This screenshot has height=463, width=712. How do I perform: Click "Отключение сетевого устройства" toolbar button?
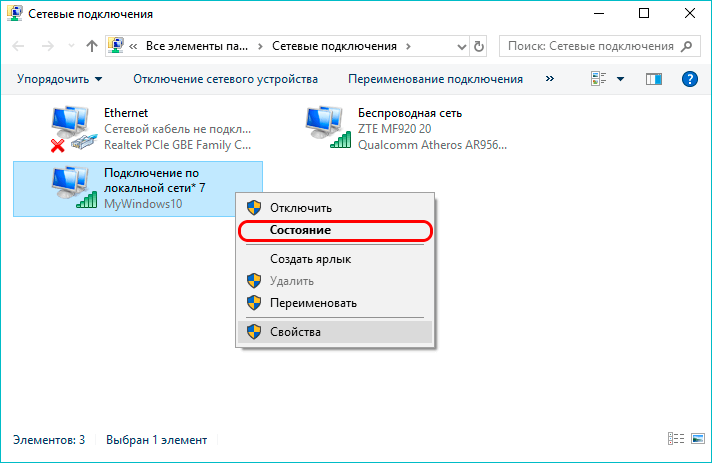(225, 79)
